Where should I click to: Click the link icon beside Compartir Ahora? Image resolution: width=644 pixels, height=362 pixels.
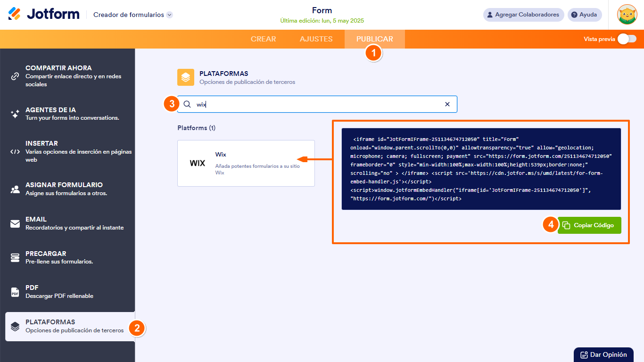click(15, 76)
